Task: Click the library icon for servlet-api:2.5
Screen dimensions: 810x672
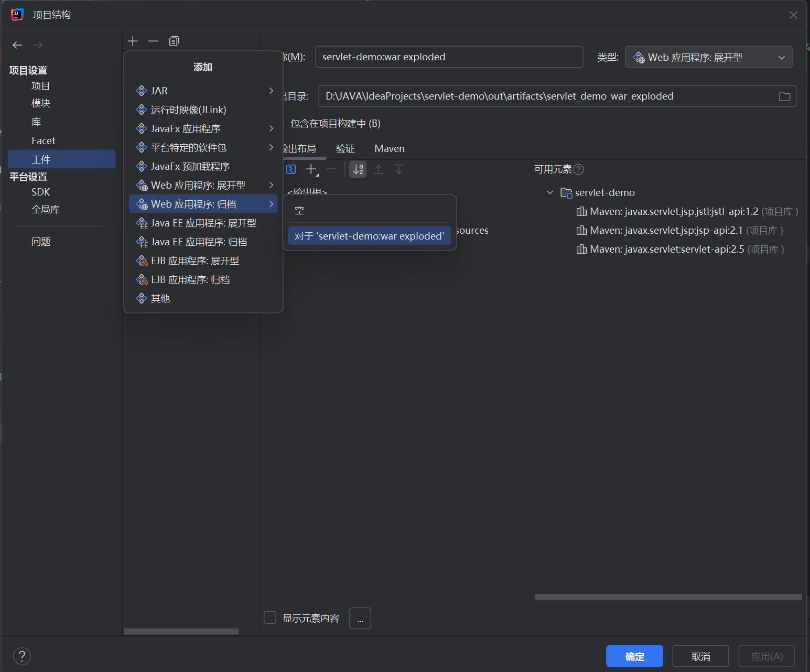Action: coord(581,250)
